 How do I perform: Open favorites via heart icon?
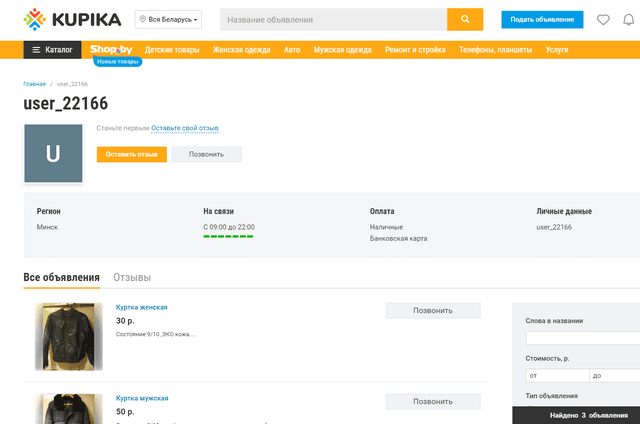(x=603, y=19)
